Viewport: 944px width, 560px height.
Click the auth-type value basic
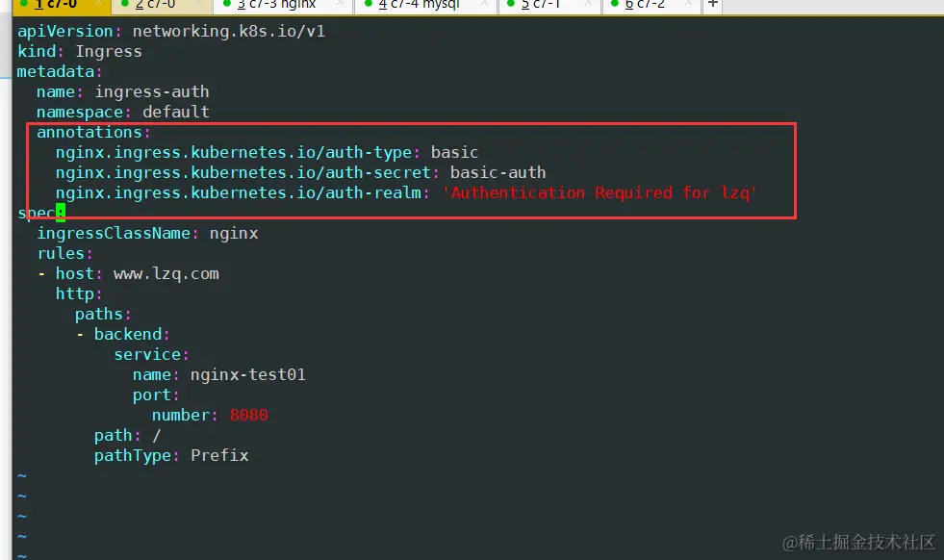(454, 152)
